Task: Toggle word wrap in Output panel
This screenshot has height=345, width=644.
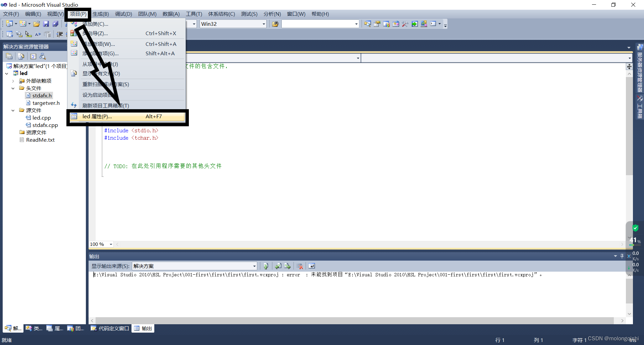Action: coord(312,266)
